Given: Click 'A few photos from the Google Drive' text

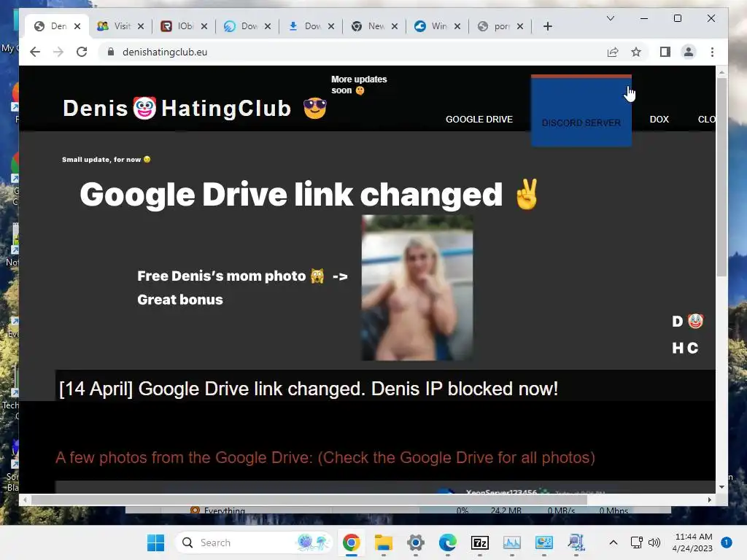Looking at the screenshot, I should click(325, 458).
